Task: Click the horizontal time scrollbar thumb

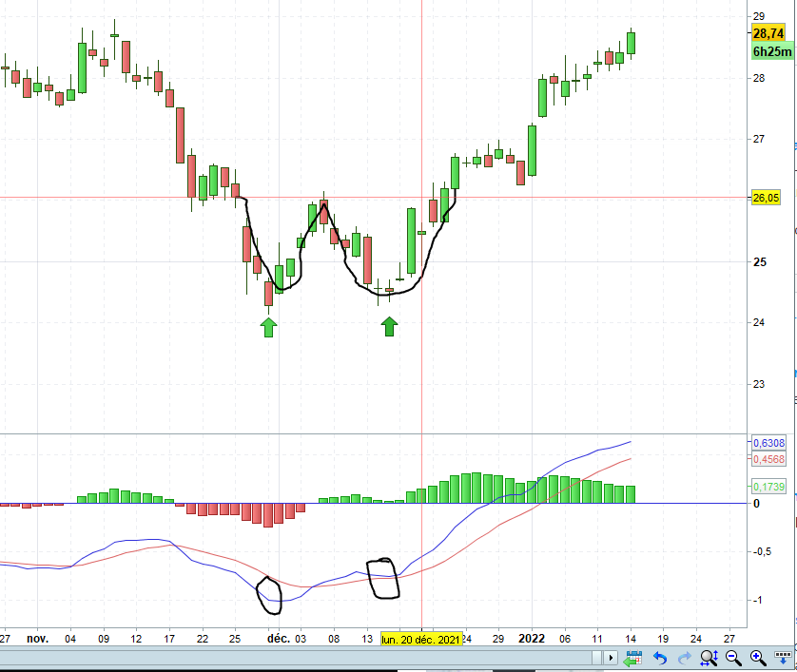Action: 596,658
